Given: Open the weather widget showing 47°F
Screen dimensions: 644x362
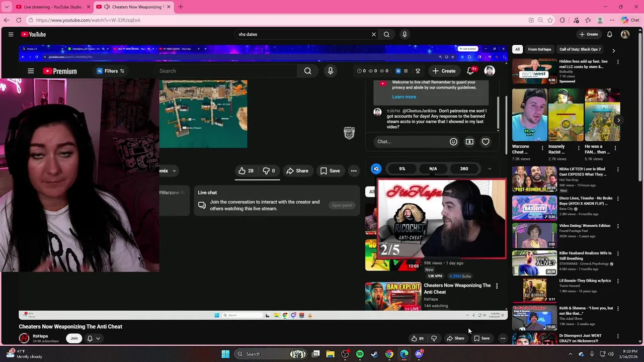Looking at the screenshot, I should pos(23,354).
